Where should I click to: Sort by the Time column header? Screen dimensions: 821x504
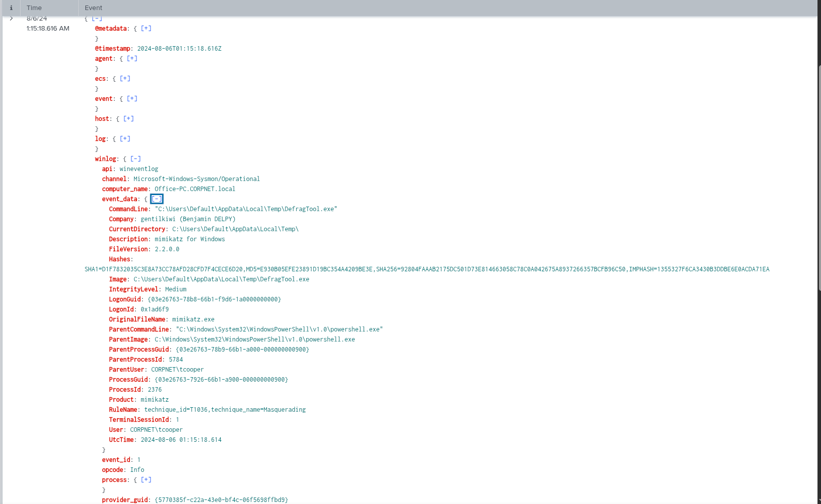click(x=34, y=8)
